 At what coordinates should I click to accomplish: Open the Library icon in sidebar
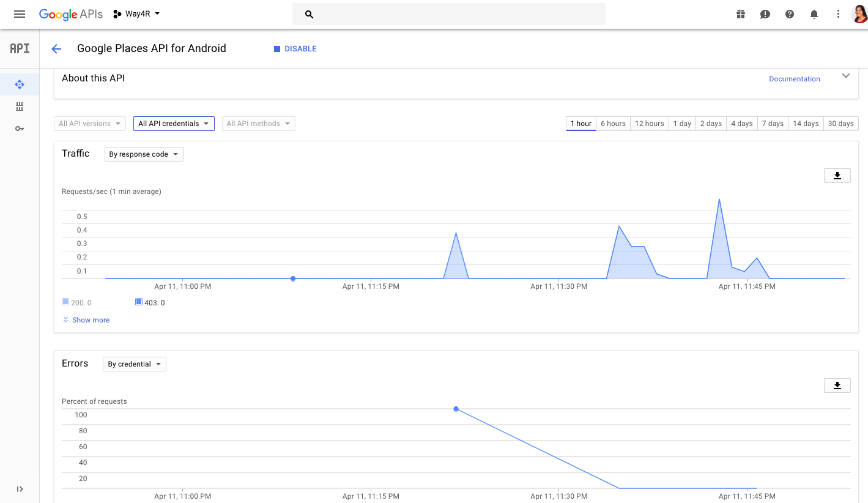(x=20, y=106)
